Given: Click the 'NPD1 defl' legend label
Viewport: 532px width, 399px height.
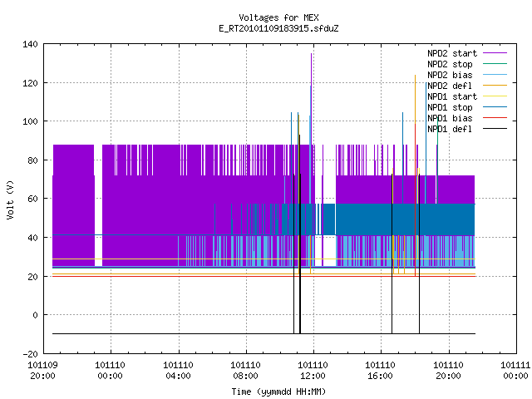Looking at the screenshot, I should click(x=450, y=130).
